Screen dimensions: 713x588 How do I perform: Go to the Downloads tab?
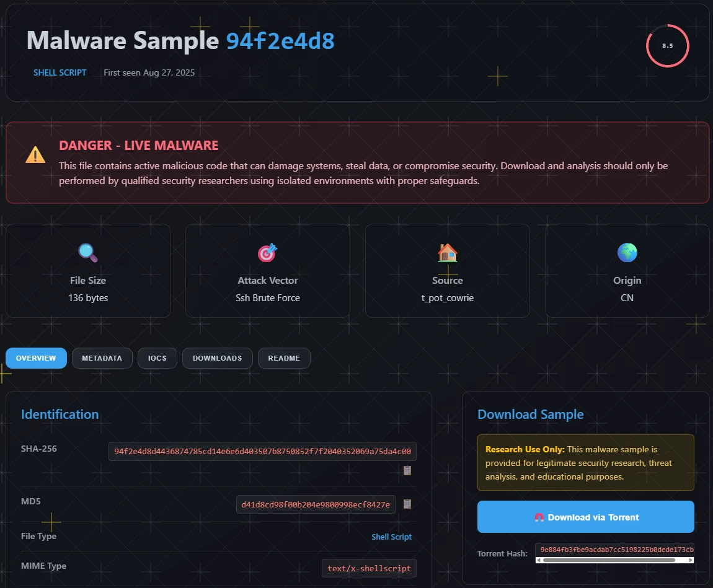click(217, 358)
